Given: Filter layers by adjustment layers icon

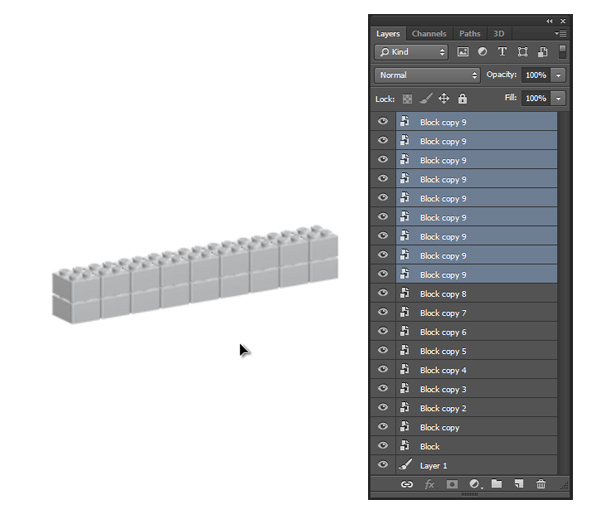Looking at the screenshot, I should click(x=483, y=52).
